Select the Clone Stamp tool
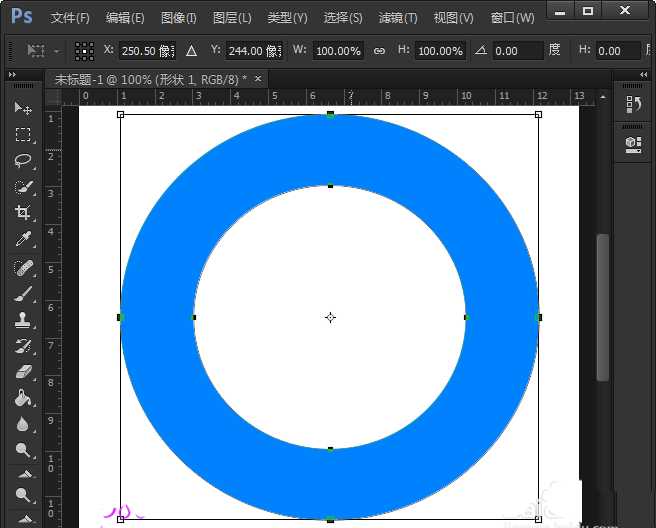 (22, 320)
